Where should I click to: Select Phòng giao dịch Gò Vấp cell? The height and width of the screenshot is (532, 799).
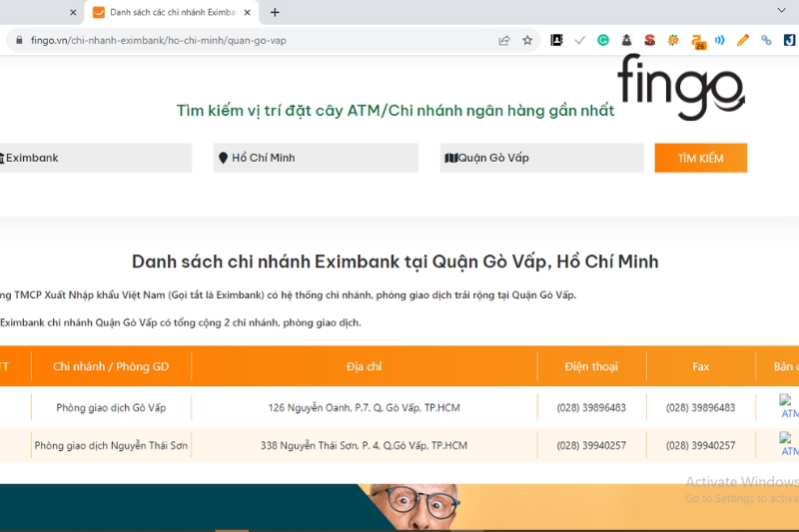click(111, 408)
